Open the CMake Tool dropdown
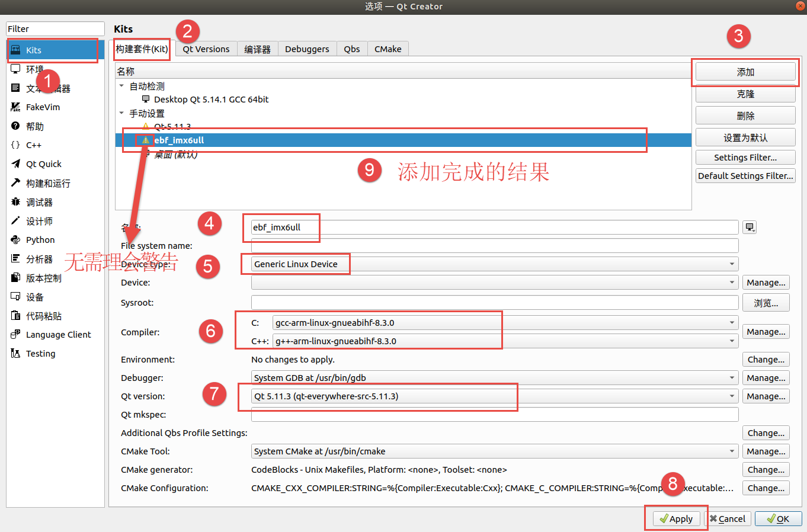This screenshot has height=532, width=807. click(495, 451)
